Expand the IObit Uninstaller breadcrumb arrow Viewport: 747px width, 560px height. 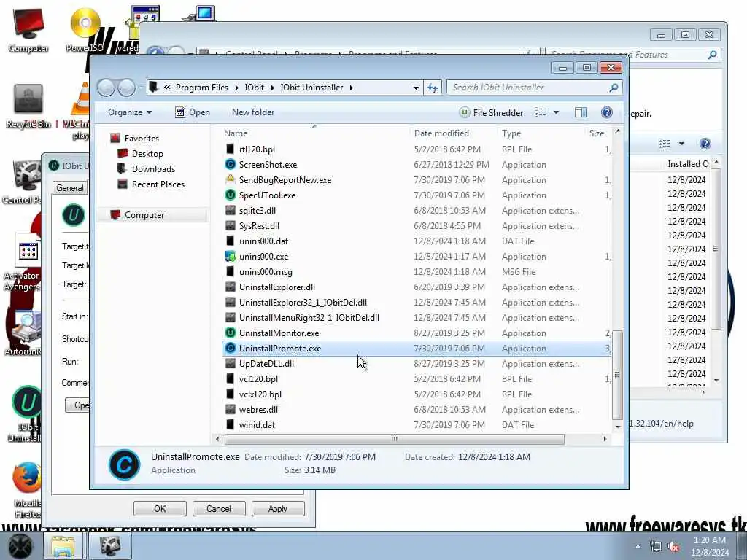pos(351,87)
